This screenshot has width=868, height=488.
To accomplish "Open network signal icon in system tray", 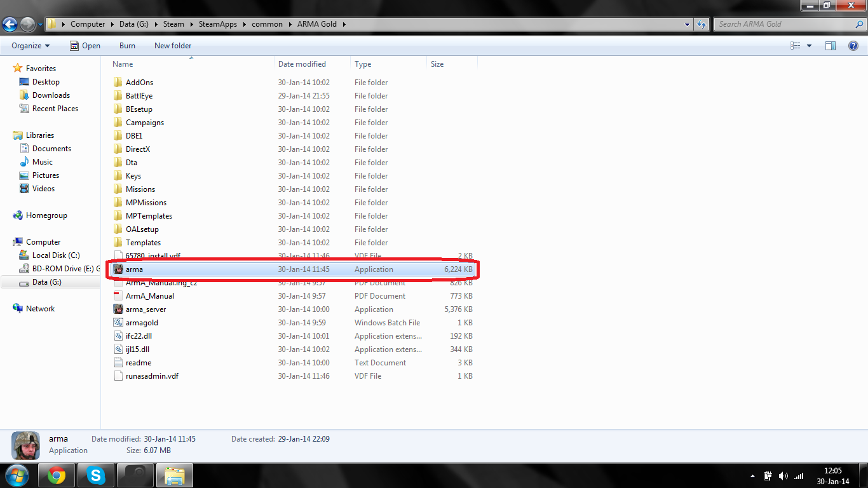I will [799, 476].
